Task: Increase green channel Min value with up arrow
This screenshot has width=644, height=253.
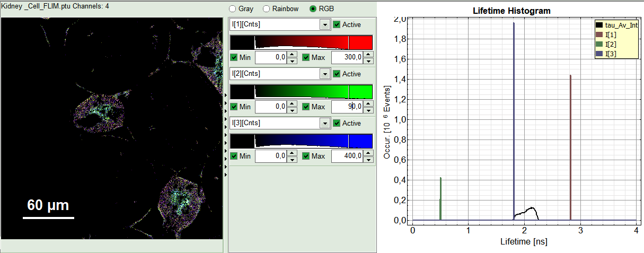Action: point(292,104)
